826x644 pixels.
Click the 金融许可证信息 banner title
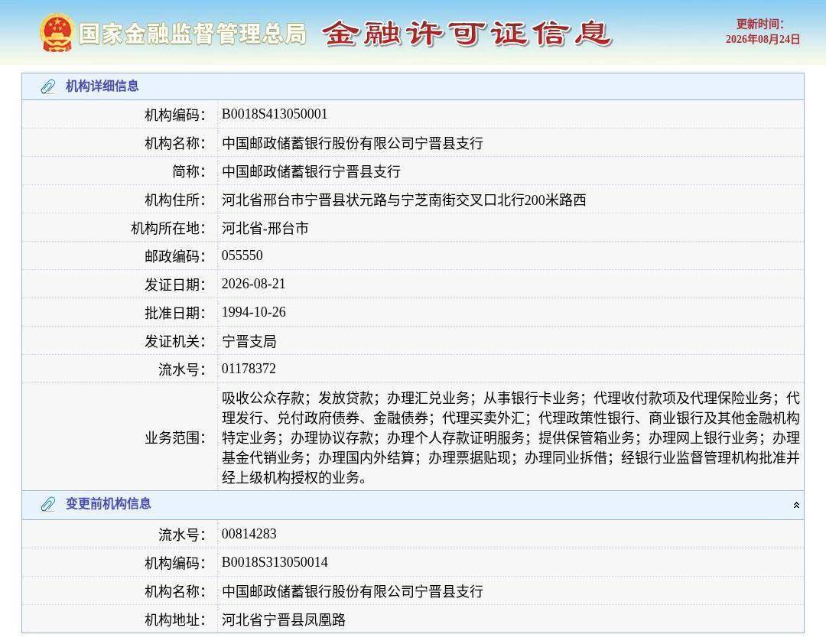pos(467,34)
